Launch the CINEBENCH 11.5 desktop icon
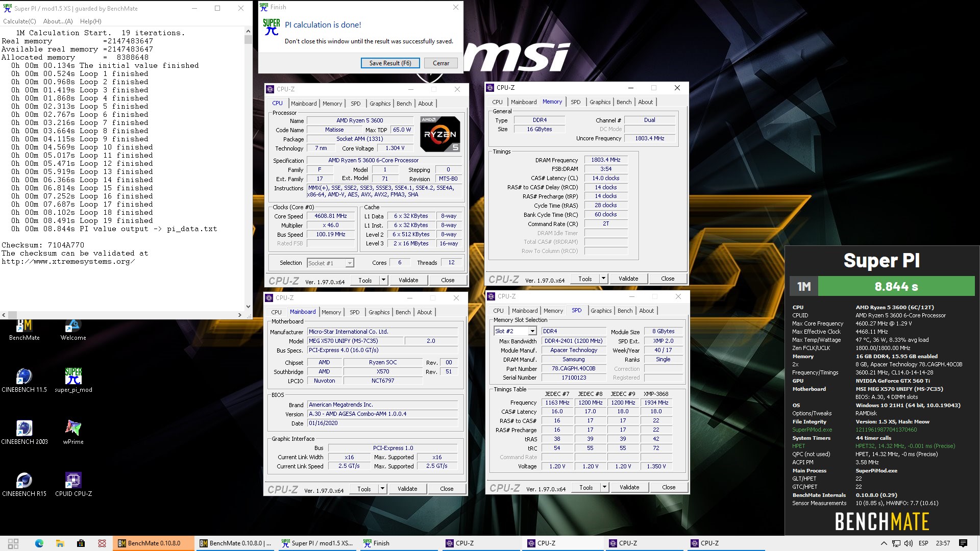The image size is (980, 551). [24, 381]
